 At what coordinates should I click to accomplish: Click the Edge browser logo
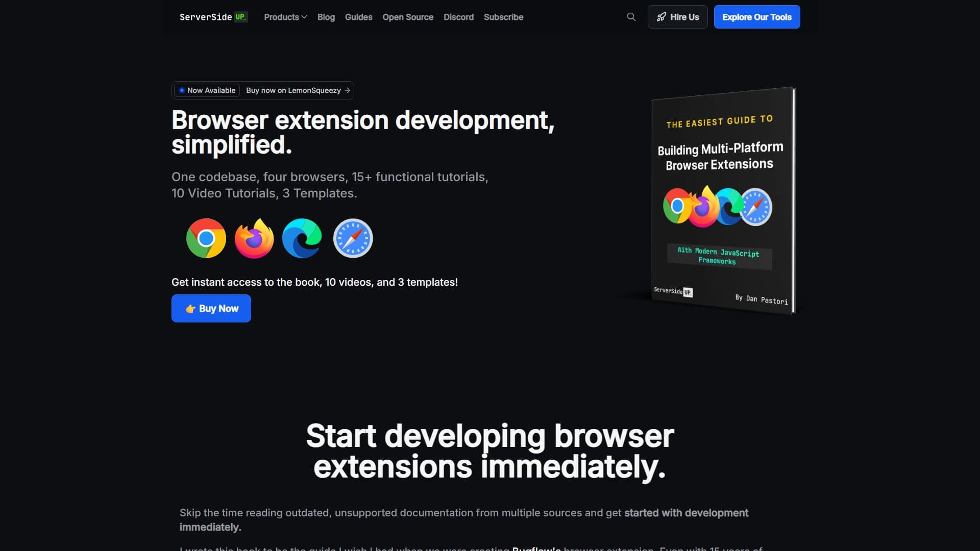(302, 238)
